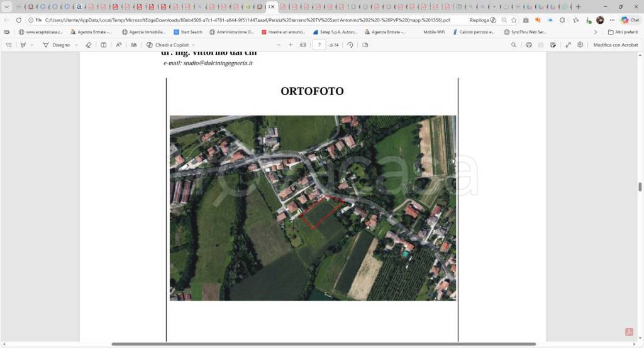
Task: Toggle fit to width page view
Action: (303, 45)
